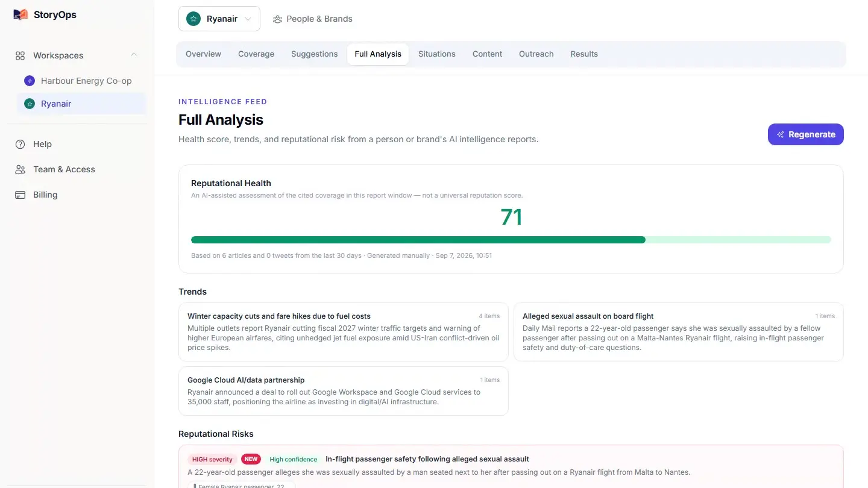Open the Ryanair selector dropdown arrow
Image resolution: width=868 pixels, height=488 pixels.
(248, 19)
